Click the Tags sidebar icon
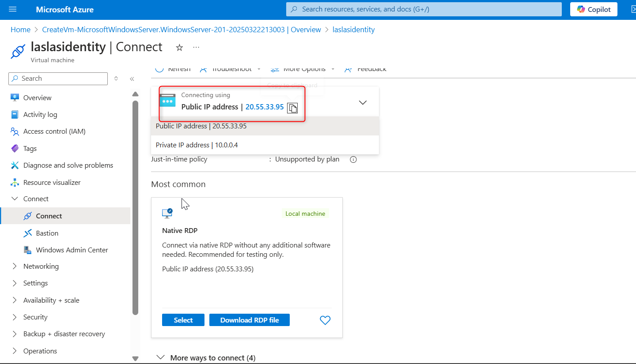Viewport: 636px width, 364px height. (15, 148)
